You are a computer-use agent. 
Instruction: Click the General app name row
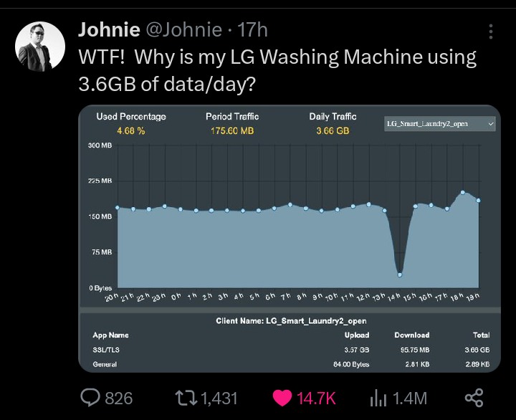pos(105,364)
